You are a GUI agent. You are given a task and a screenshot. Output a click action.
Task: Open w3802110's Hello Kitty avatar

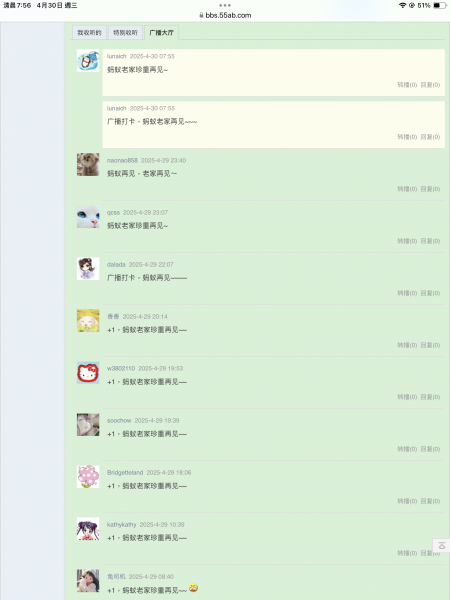click(88, 373)
